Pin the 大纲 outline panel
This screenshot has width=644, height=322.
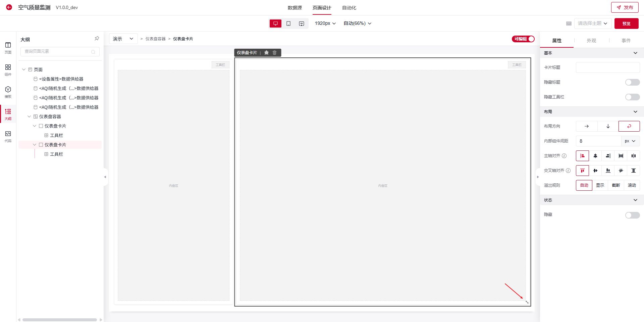point(97,39)
